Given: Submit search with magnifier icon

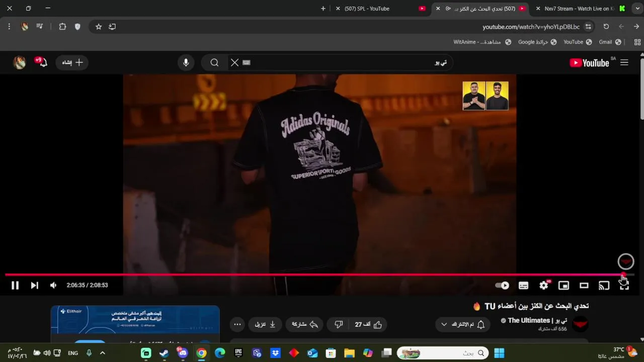Looking at the screenshot, I should pyautogui.click(x=215, y=62).
